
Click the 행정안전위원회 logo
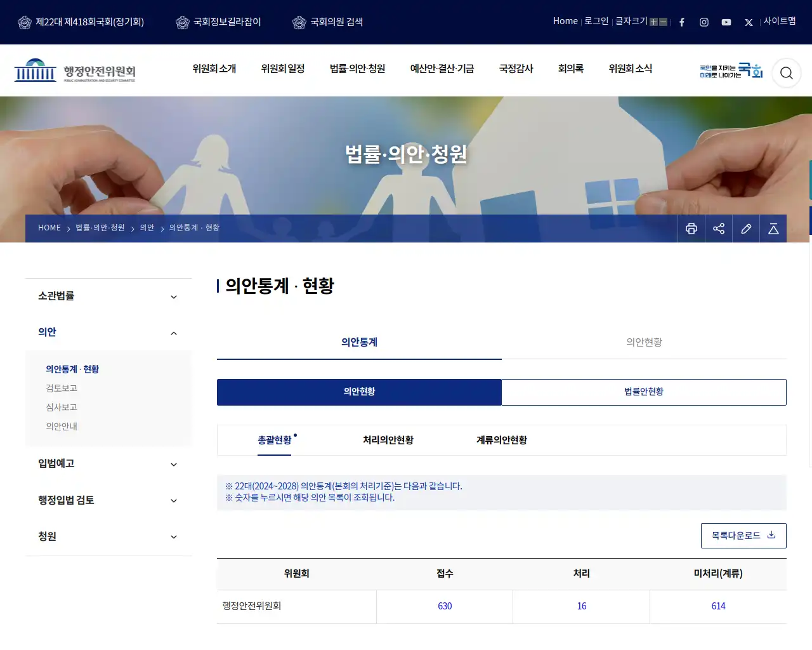[75, 71]
